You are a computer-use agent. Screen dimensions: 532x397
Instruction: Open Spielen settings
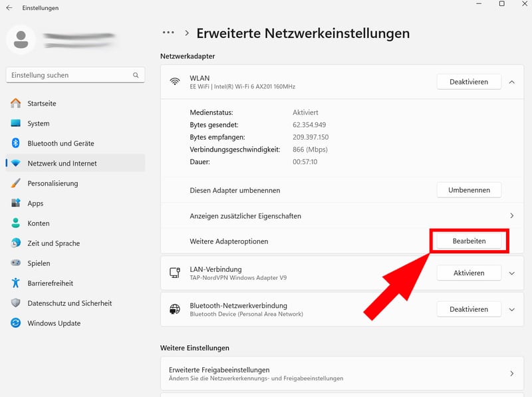75,263
